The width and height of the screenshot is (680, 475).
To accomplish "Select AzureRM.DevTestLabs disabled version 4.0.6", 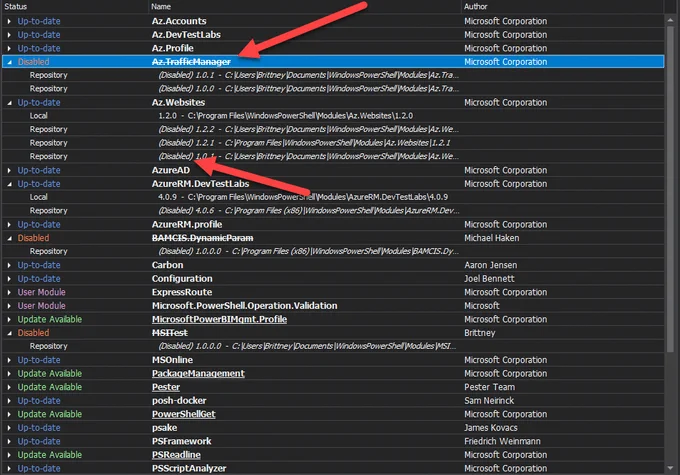I will [308, 211].
